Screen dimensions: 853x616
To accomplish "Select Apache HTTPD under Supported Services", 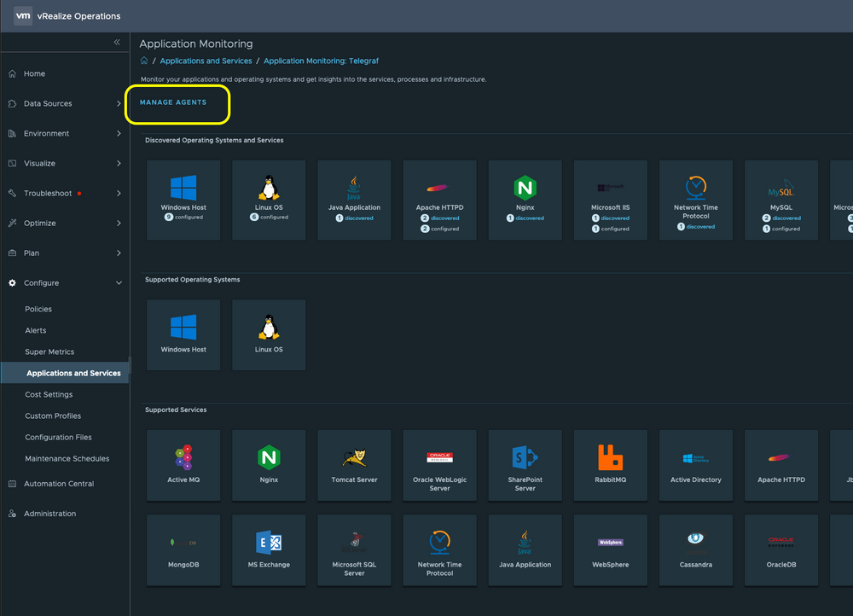I will pos(781,465).
